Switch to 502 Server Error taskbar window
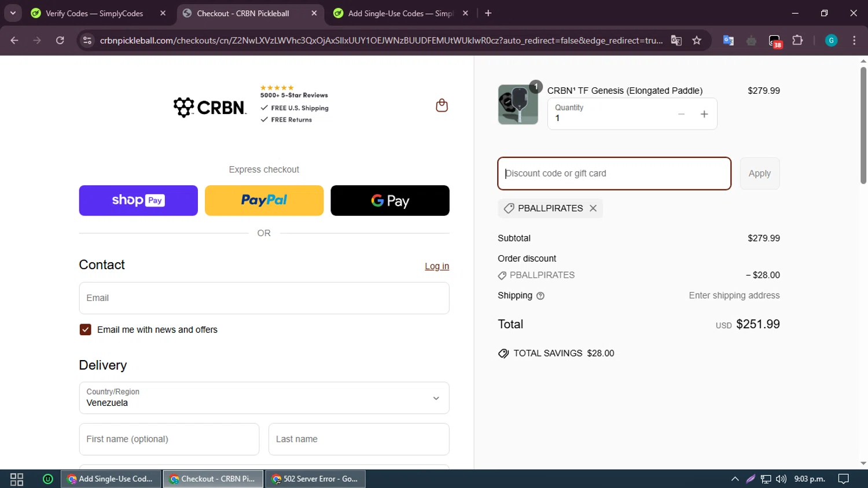The image size is (868, 488). click(315, 479)
